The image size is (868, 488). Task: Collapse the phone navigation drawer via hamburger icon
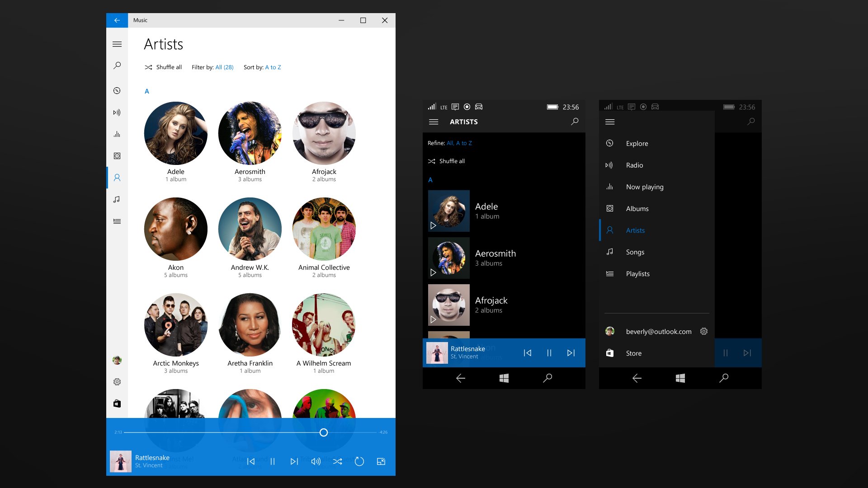pyautogui.click(x=609, y=122)
